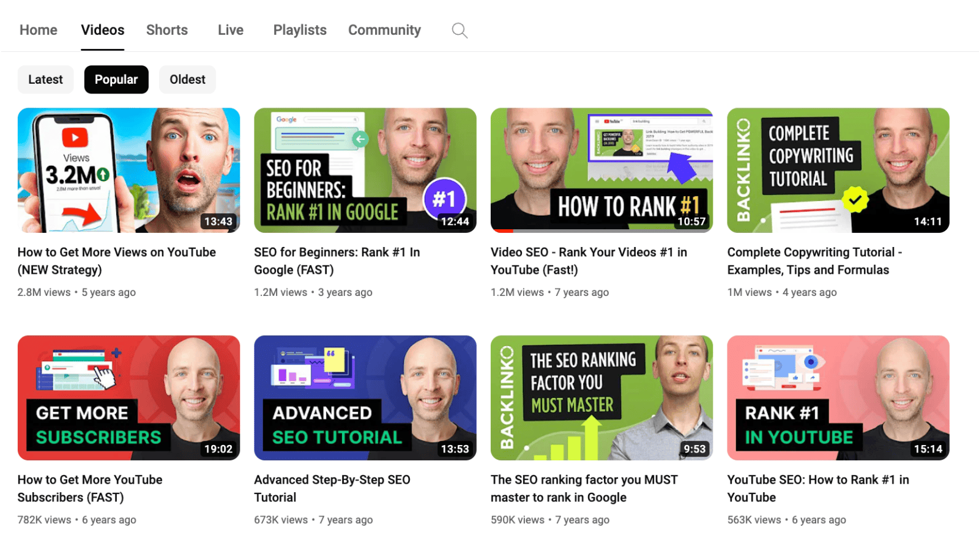
Task: Open the Shorts tab
Action: click(x=166, y=29)
